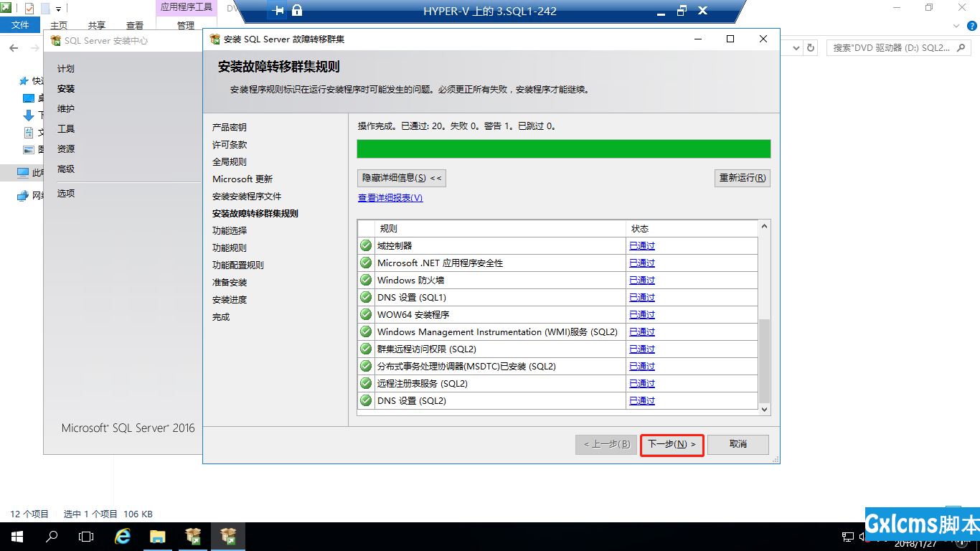Select the 产品密钥 setup step
Screen dimensions: 980x551
coord(230,127)
